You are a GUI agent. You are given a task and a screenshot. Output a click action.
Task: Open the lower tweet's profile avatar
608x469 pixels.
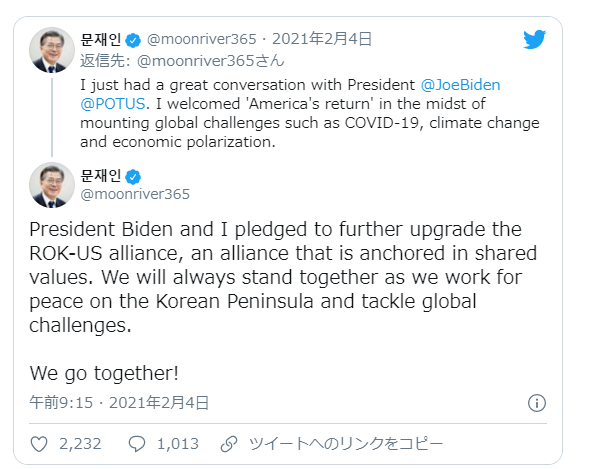click(x=52, y=185)
